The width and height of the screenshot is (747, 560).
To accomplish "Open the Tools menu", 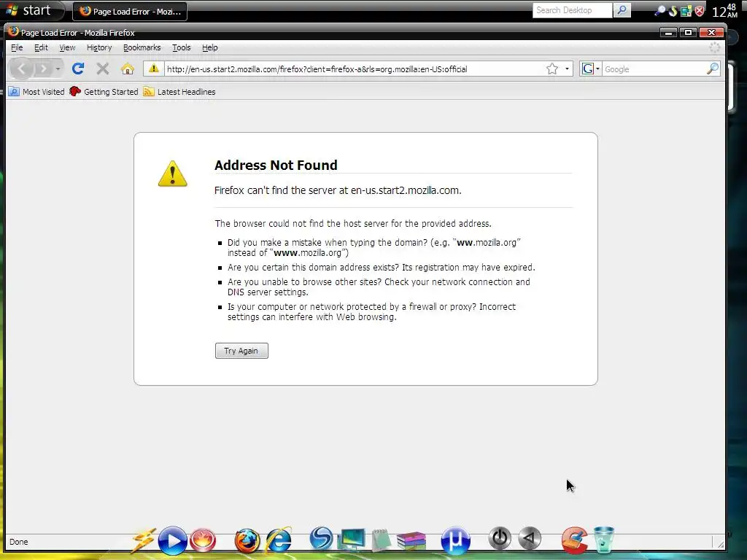I will click(x=182, y=47).
